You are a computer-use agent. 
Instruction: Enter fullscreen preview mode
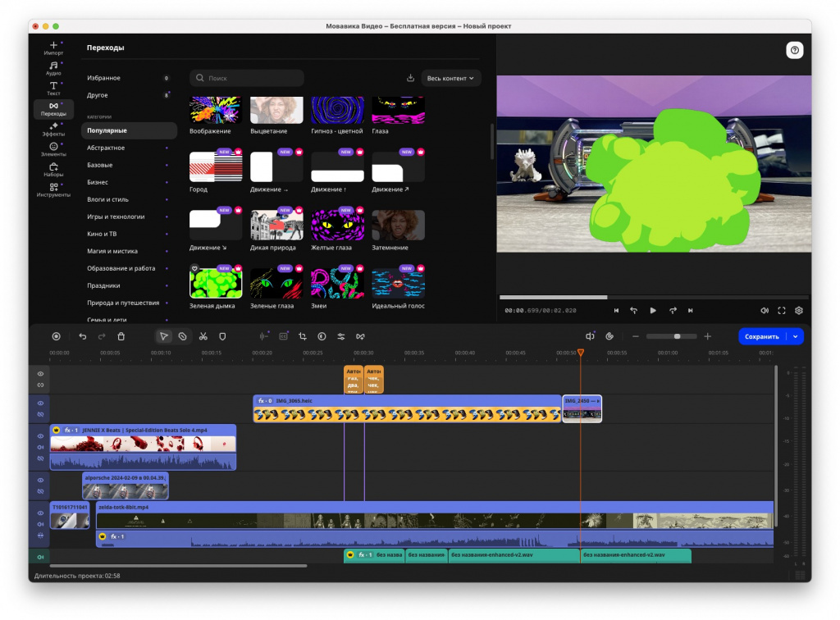782,311
